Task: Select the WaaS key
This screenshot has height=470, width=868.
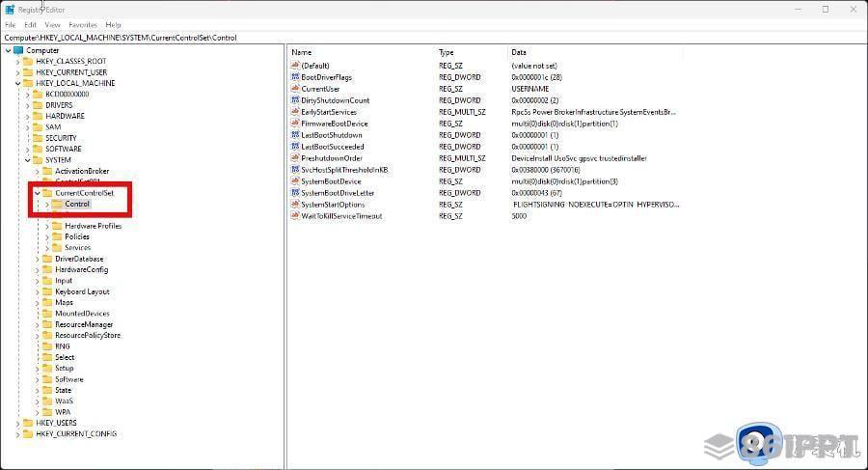Action: (65, 401)
